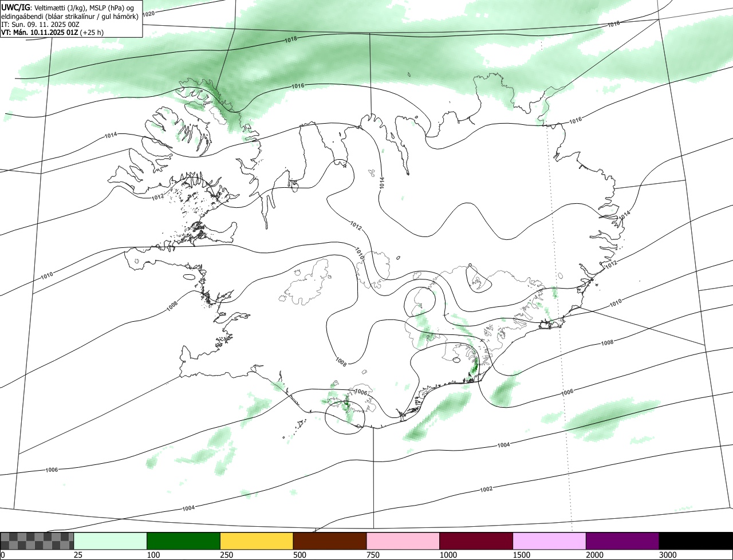The width and height of the screenshot is (733, 560).
Task: Click the dark green 100–250 legend swatch
Action: coord(183,541)
